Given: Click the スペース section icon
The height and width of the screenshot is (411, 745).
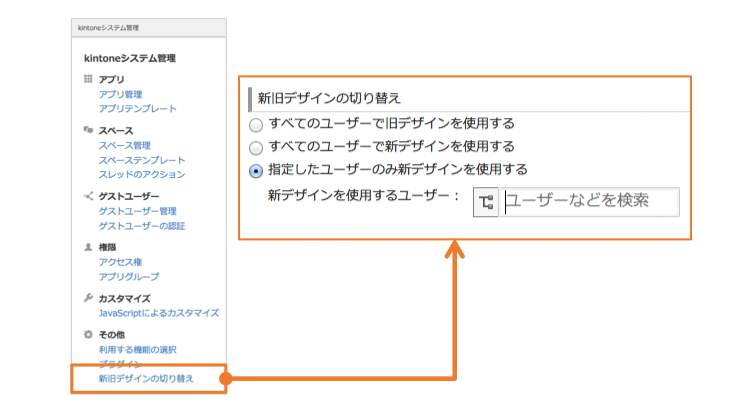Looking at the screenshot, I should (x=88, y=130).
